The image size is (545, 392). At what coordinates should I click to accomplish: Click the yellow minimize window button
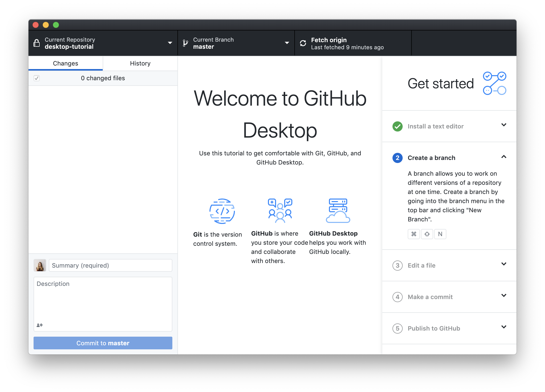click(46, 25)
